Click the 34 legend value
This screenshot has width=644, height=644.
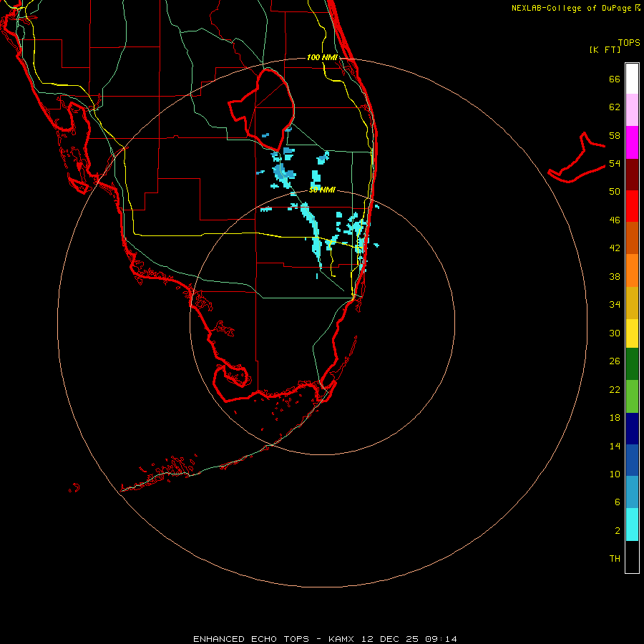click(x=615, y=304)
